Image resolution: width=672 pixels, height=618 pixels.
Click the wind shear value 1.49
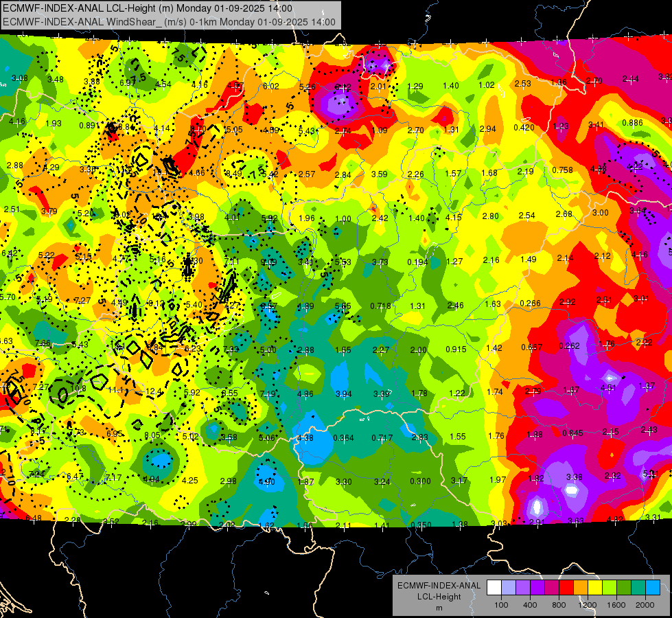coord(529,259)
